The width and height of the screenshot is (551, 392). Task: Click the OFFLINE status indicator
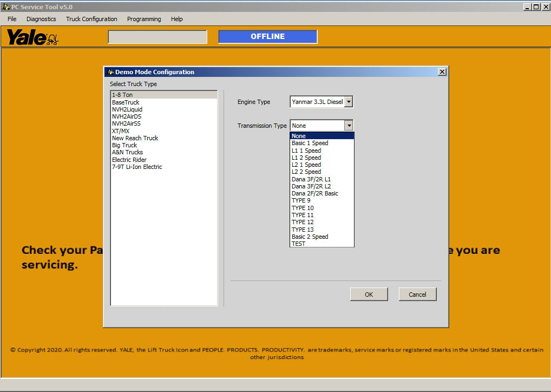[x=267, y=37]
